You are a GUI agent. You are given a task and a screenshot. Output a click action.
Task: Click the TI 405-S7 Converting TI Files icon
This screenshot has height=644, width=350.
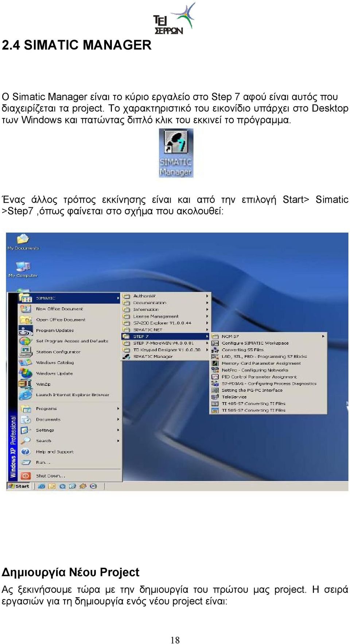[215, 404]
